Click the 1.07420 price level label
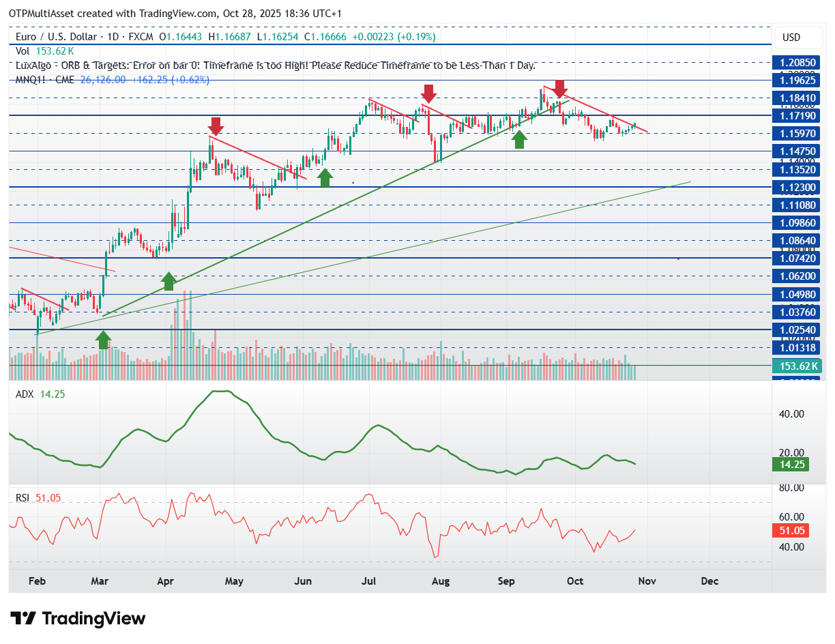 (x=797, y=258)
